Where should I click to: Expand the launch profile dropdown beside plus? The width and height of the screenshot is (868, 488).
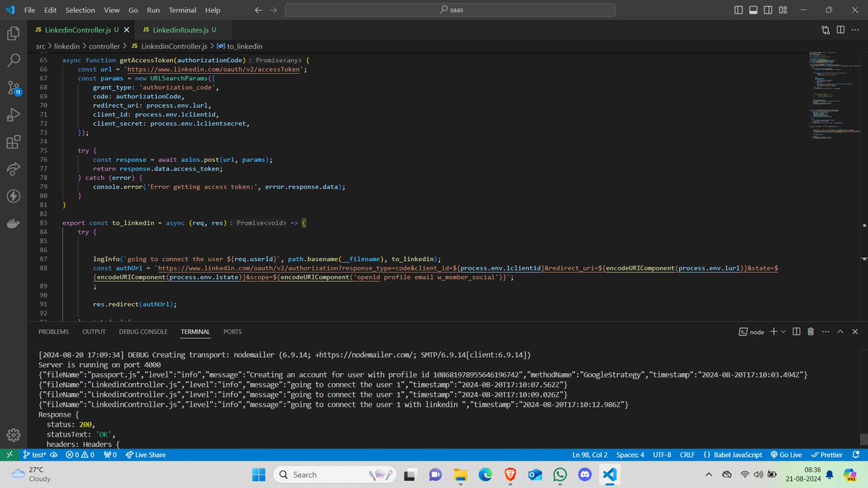tap(783, 331)
